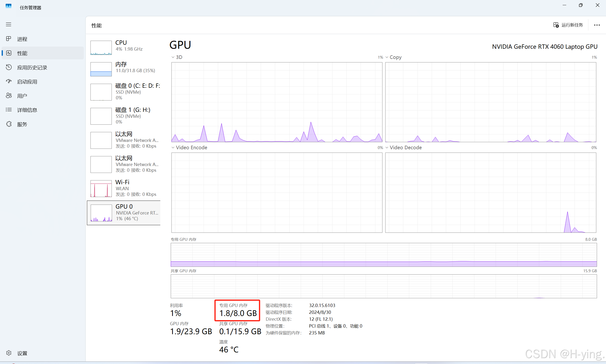Click the 专用 GPU 内存 usage graph
Screen dimensions: 606x364
[x=384, y=254]
